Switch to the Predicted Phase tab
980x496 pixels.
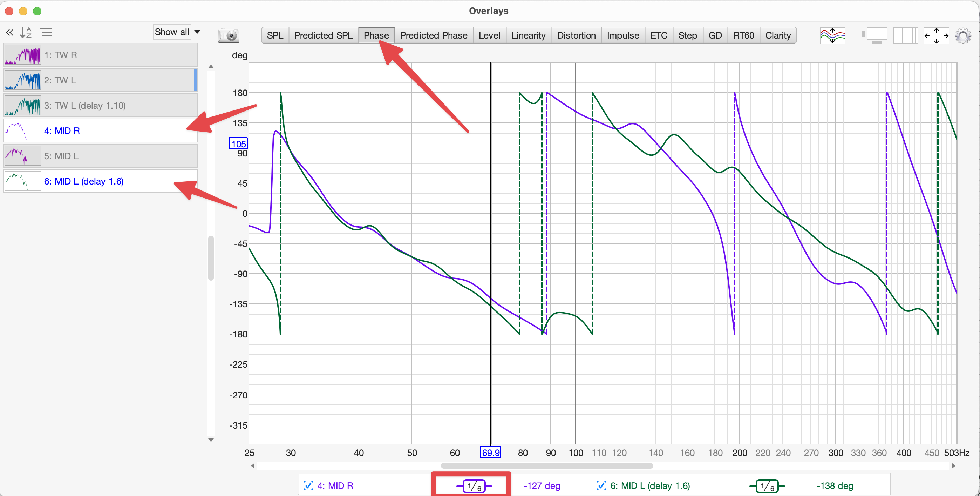click(x=433, y=35)
